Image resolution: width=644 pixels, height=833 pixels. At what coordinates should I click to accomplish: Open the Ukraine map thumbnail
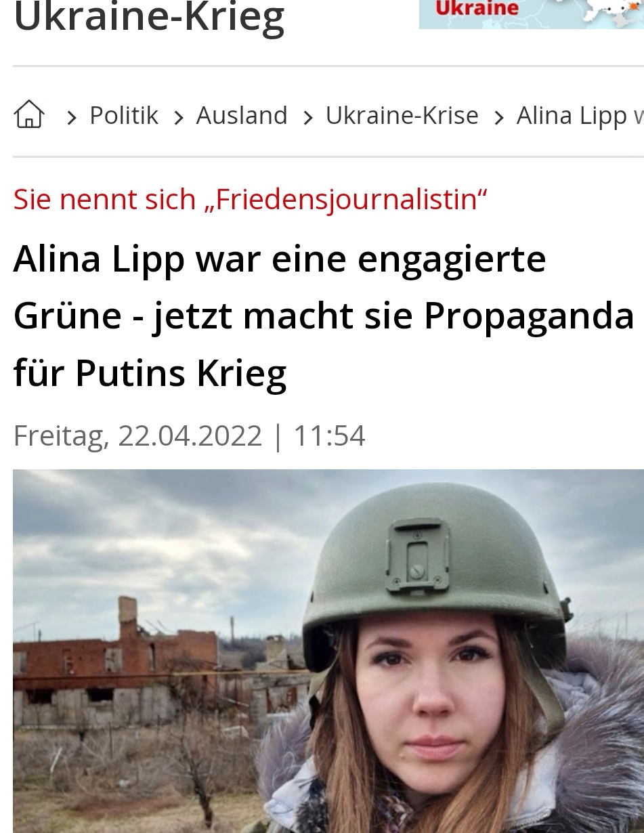click(532, 14)
